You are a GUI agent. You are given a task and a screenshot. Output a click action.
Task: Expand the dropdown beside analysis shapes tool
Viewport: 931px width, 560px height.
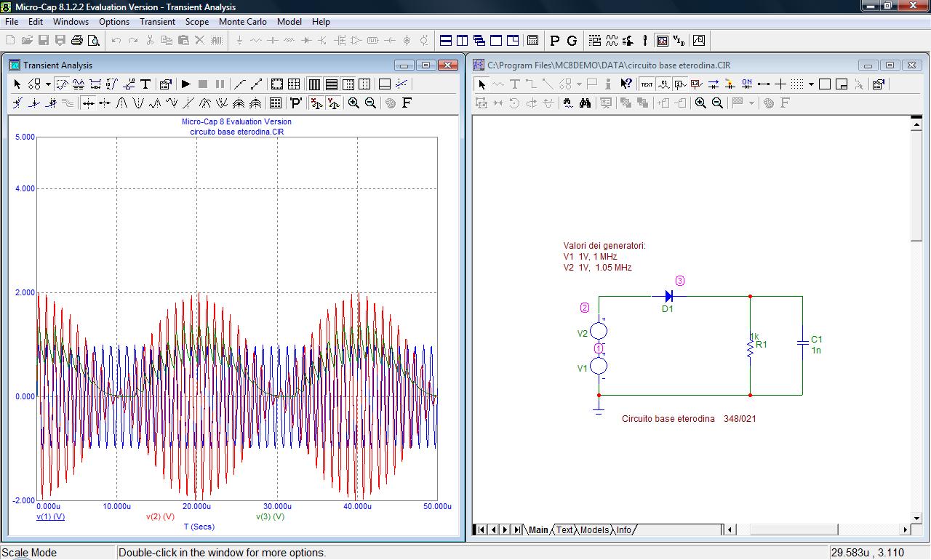click(x=48, y=84)
